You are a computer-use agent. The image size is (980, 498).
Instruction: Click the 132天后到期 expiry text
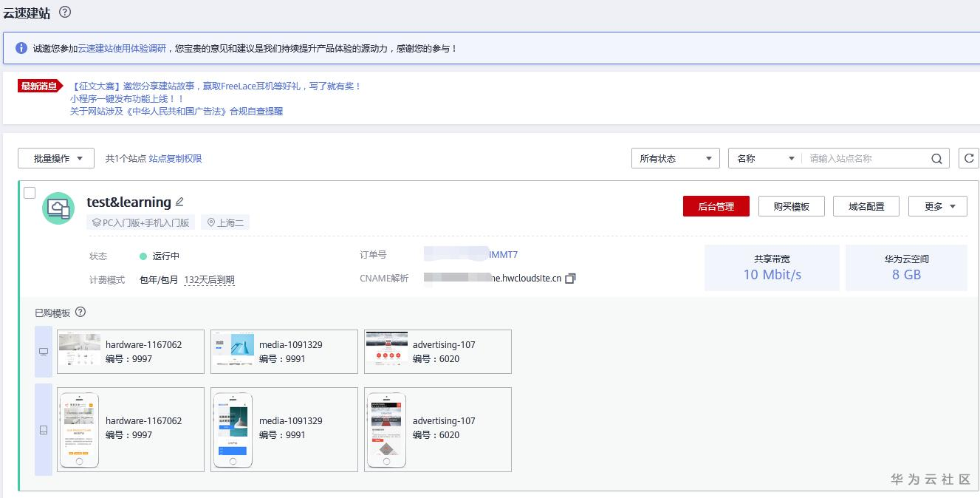pos(209,279)
